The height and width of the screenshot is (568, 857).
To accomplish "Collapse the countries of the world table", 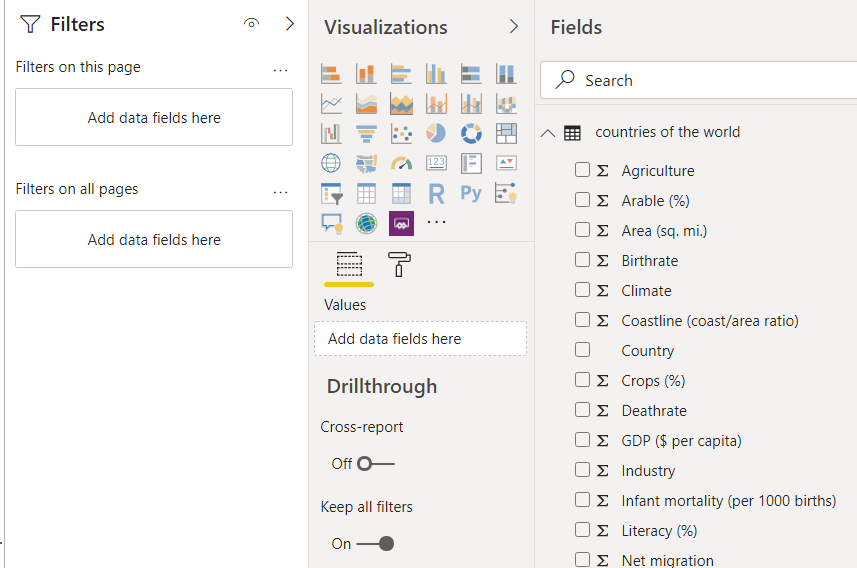I will click(547, 132).
